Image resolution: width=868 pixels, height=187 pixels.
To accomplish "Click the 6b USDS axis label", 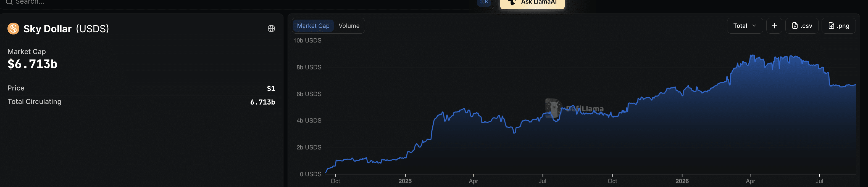I will tap(309, 94).
